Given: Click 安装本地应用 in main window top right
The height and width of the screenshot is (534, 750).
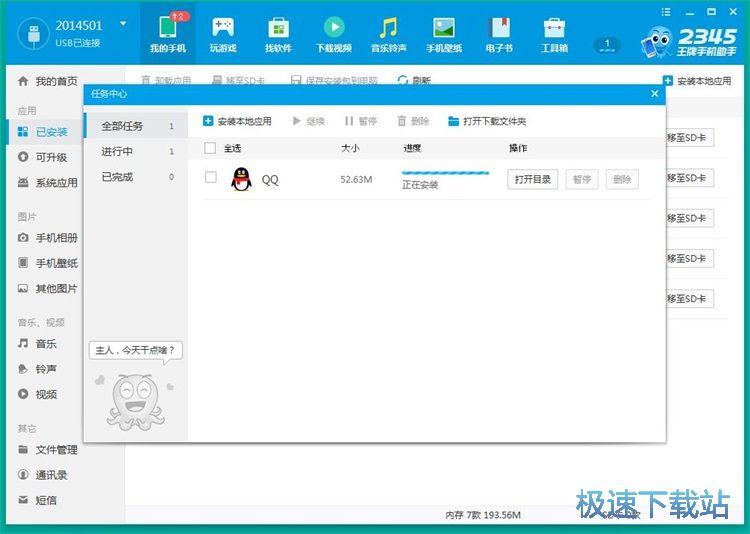Looking at the screenshot, I should coord(697,81).
